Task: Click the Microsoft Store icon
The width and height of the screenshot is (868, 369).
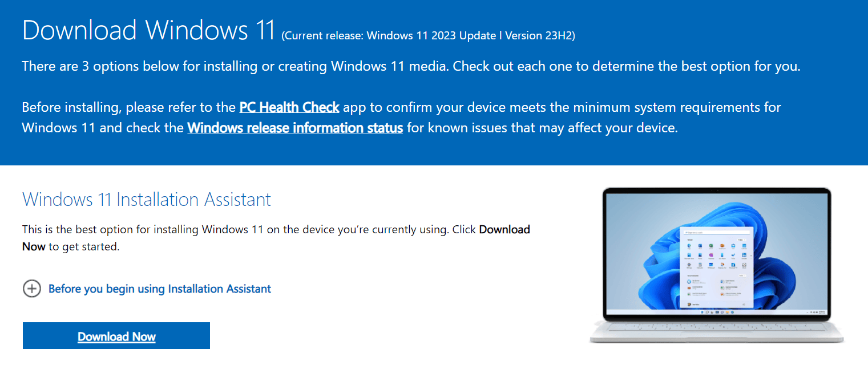Action: click(689, 255)
